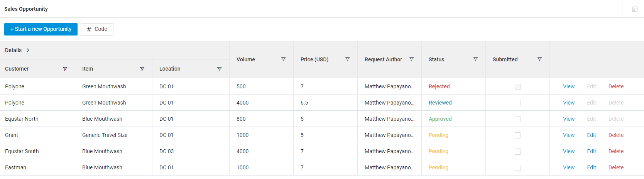644x179 pixels.
Task: Edit the Grant opportunity row
Action: click(x=592, y=135)
